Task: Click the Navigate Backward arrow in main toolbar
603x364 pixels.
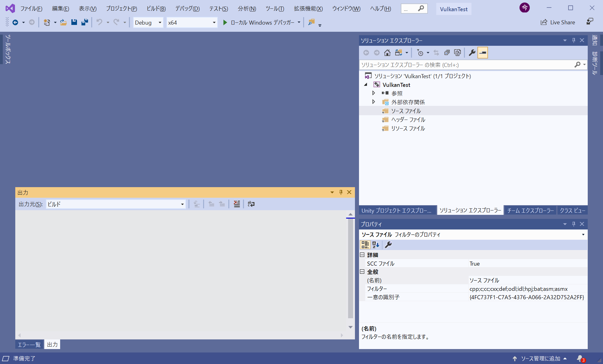Action: click(15, 22)
